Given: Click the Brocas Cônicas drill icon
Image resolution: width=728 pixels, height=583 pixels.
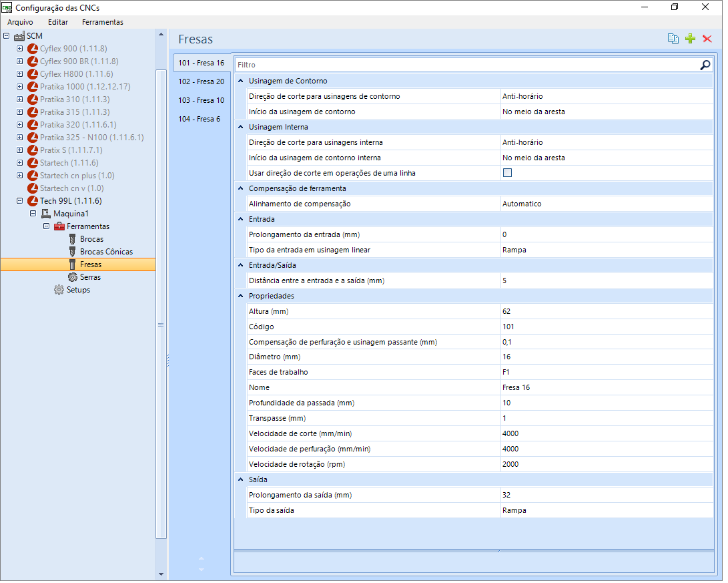Looking at the screenshot, I should point(73,253).
